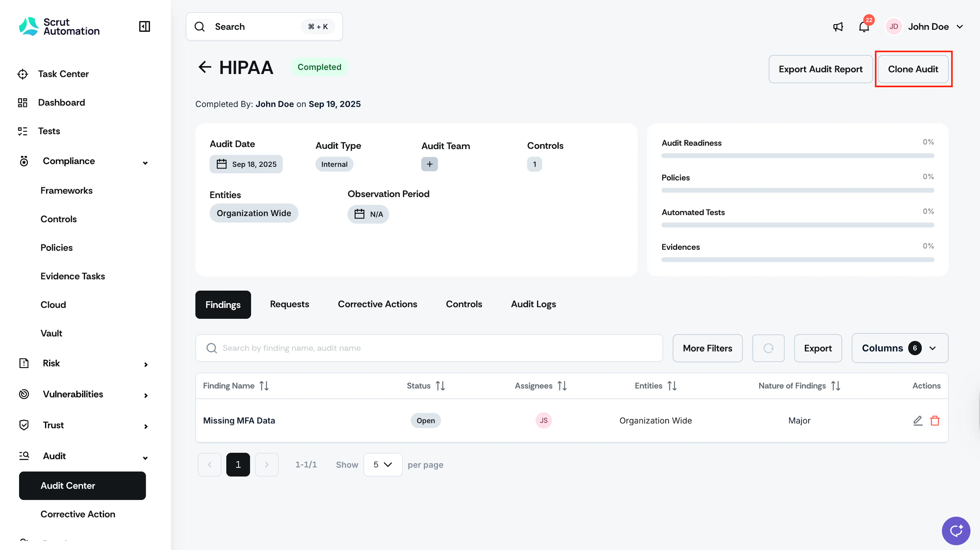Click the Clone Audit button

[913, 69]
